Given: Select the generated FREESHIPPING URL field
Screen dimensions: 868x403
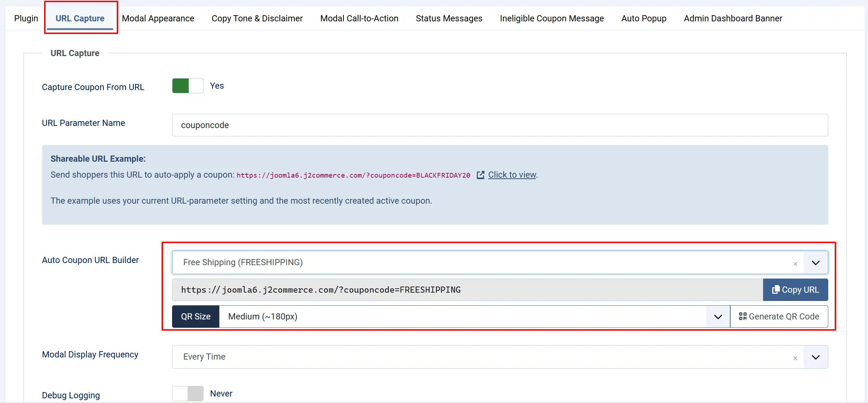Looking at the screenshot, I should (x=467, y=290).
